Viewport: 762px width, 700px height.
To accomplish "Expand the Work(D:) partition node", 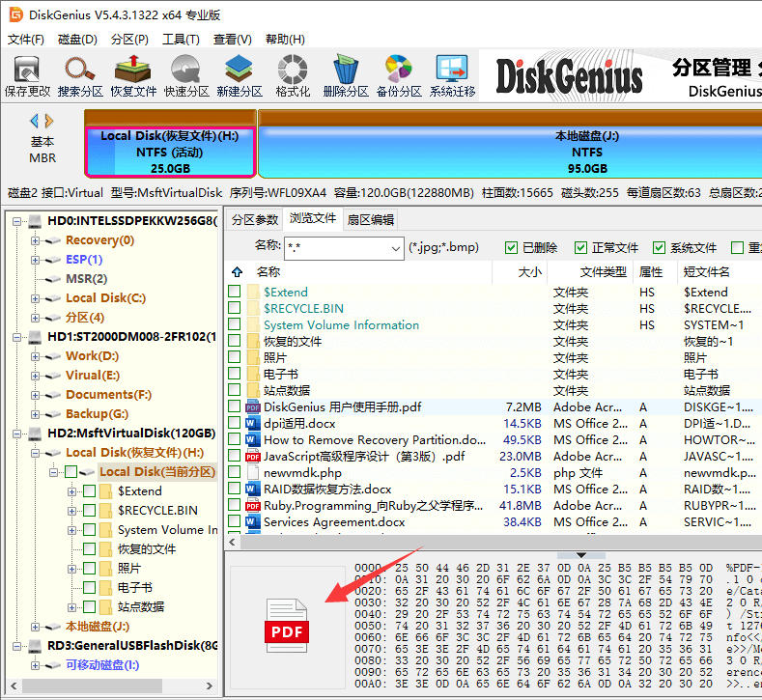I will click(x=35, y=356).
